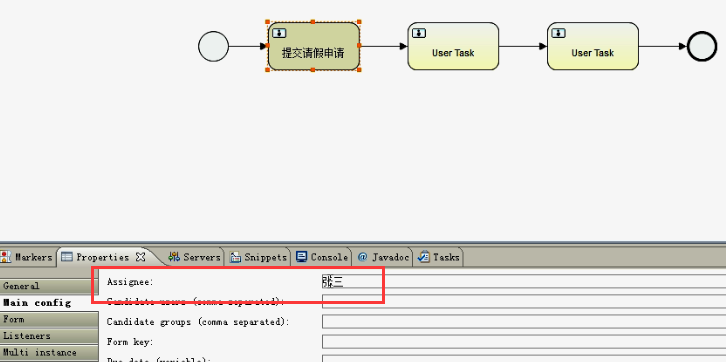
Task: Select the end event circle
Action: [702, 46]
